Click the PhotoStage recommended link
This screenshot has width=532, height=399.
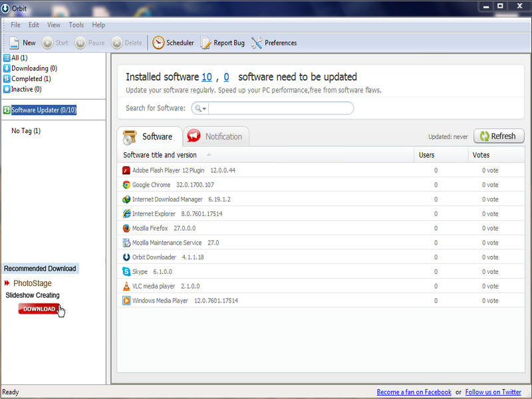33,283
